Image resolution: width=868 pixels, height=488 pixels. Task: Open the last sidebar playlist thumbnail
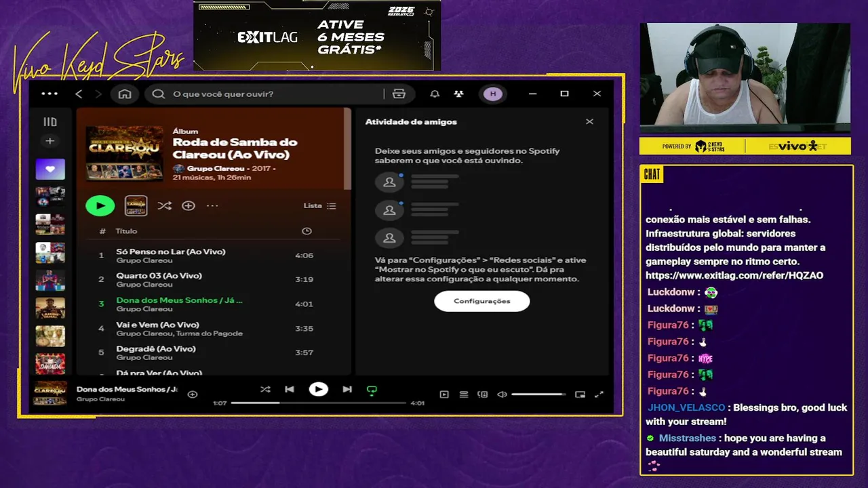tap(50, 364)
